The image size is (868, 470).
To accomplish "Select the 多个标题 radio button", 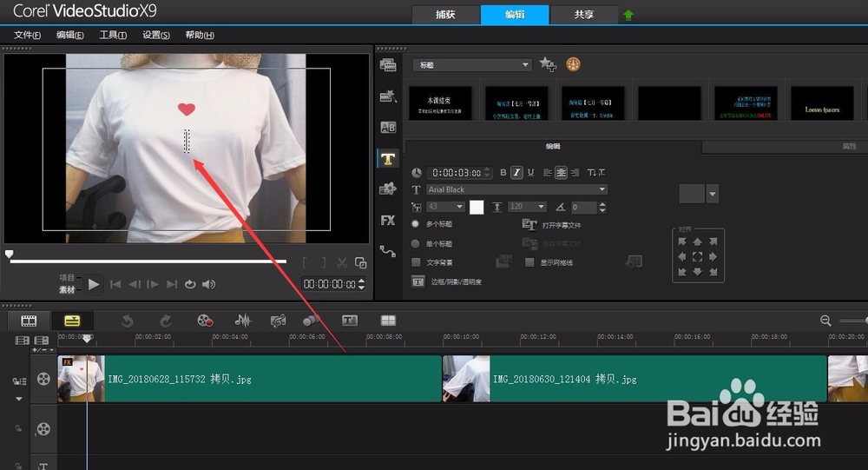I will (x=415, y=224).
